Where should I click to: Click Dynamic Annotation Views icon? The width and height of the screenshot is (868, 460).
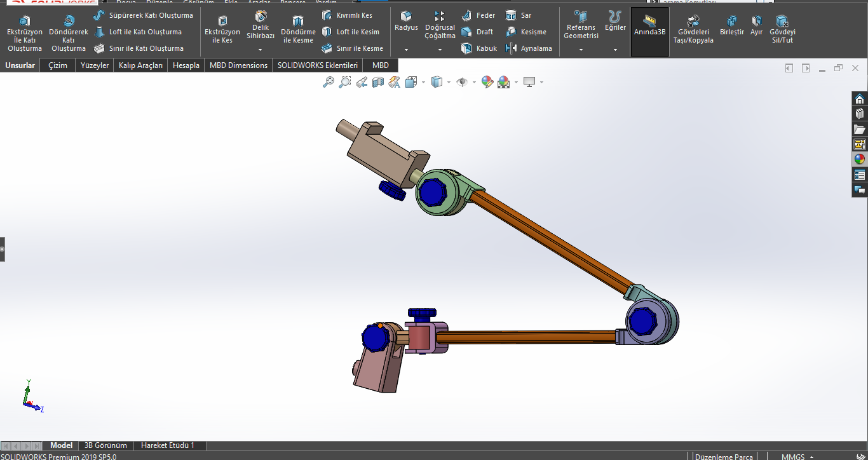click(395, 82)
